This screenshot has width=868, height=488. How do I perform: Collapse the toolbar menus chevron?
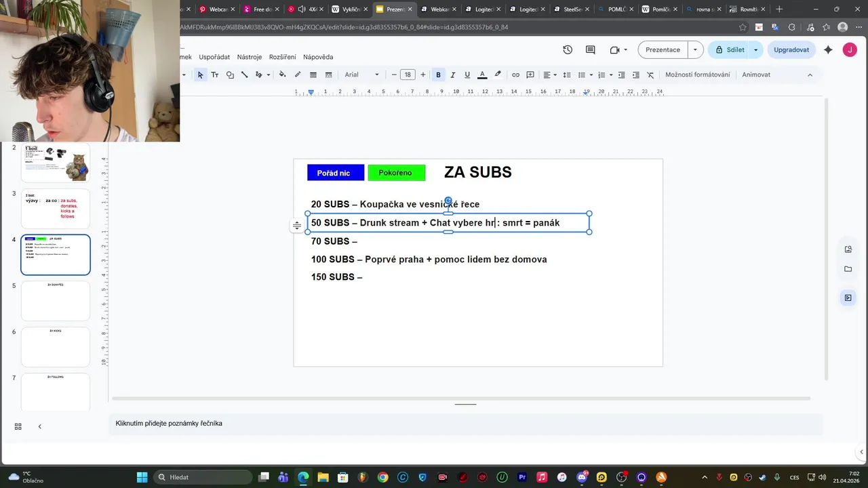pyautogui.click(x=810, y=75)
